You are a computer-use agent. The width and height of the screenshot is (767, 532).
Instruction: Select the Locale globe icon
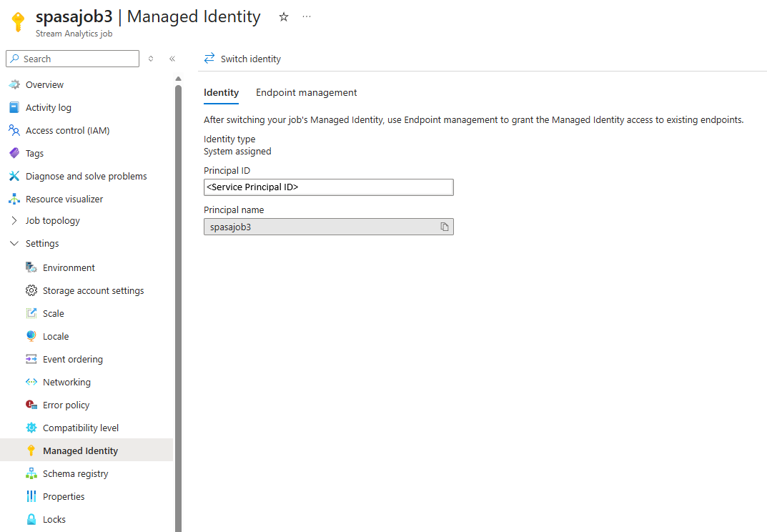click(x=31, y=336)
